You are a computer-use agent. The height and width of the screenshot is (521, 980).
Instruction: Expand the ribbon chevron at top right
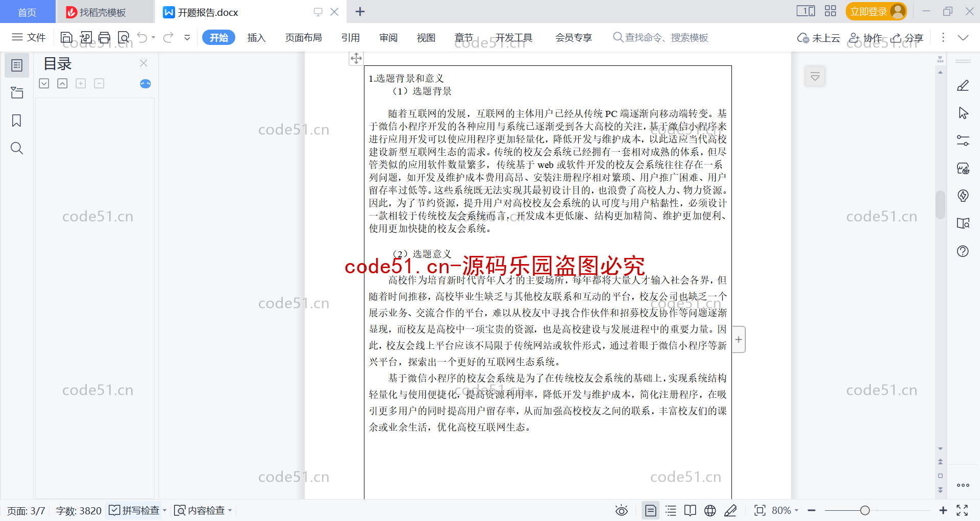click(963, 37)
